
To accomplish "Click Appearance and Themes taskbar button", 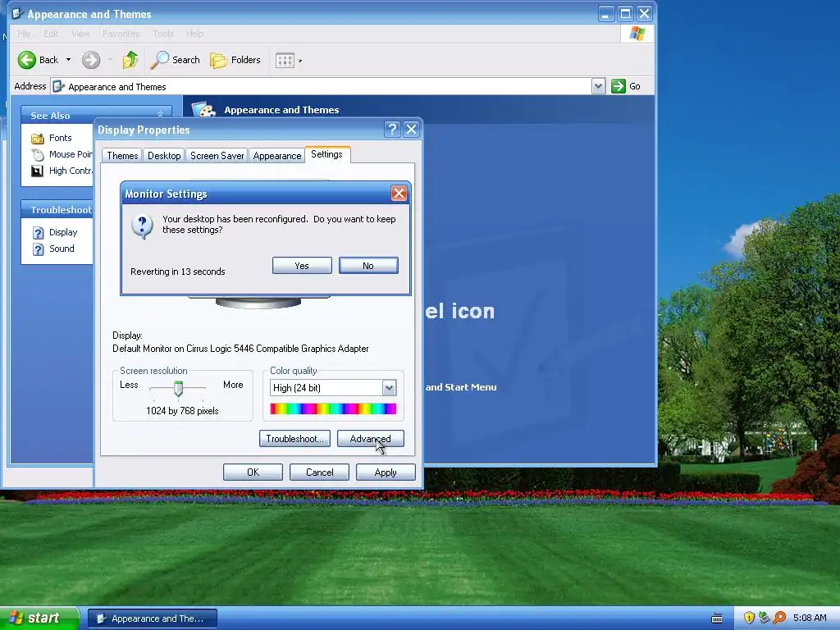I will pos(152,619).
